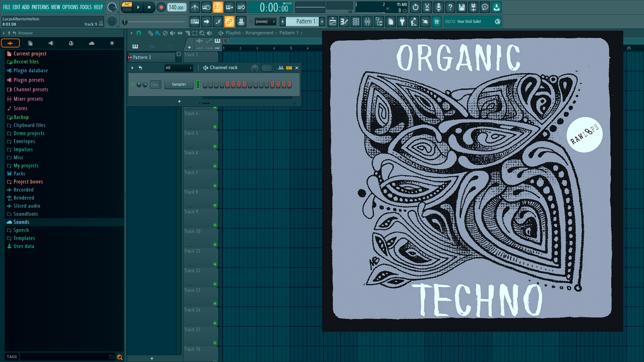
Task: Open the TOOLS menu
Action: coord(86,7)
